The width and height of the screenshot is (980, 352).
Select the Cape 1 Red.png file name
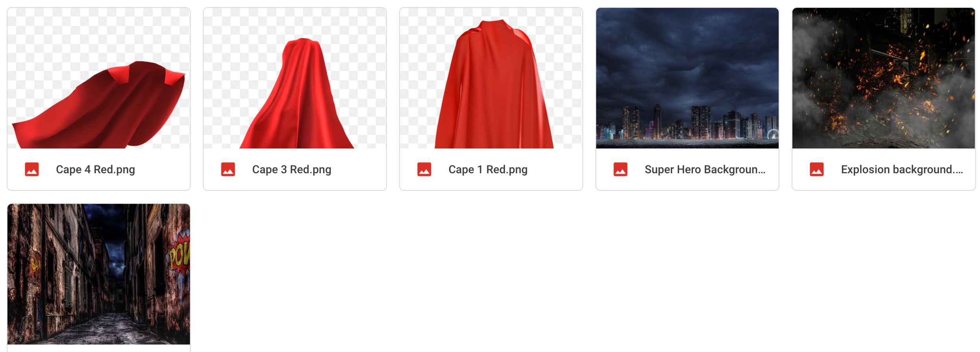tap(488, 170)
